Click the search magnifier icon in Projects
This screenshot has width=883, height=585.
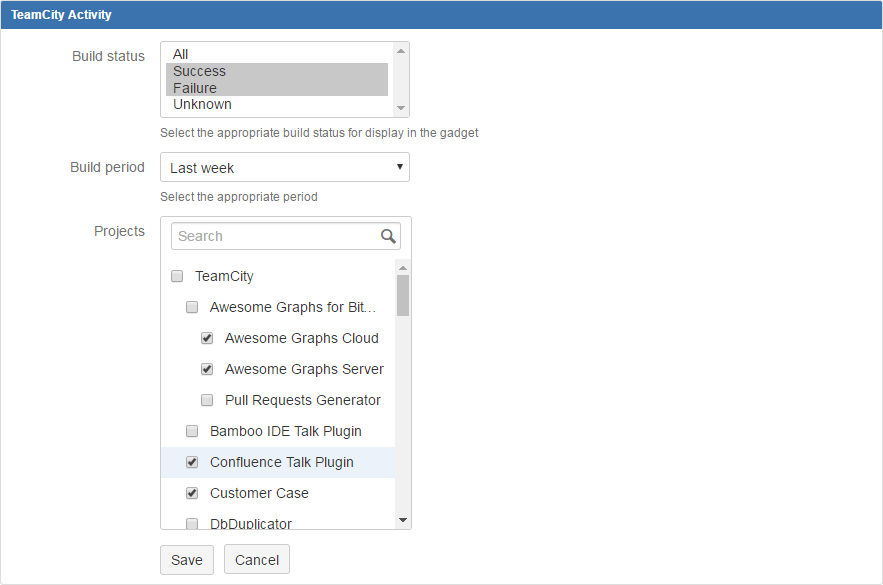(388, 236)
